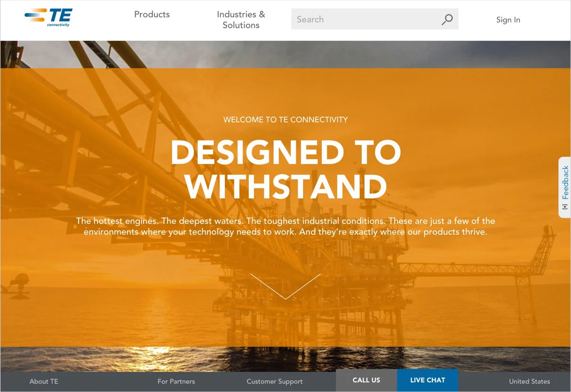Click the magnifying glass search icon
Screen dimensions: 571x392
(447, 19)
